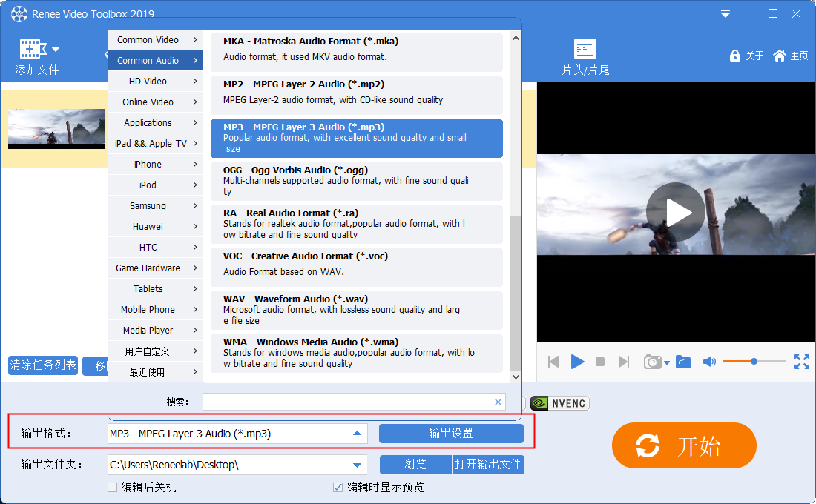Viewport: 816px width, 504px height.
Task: Choose MKA Matroska Audio Format
Action: (x=357, y=52)
